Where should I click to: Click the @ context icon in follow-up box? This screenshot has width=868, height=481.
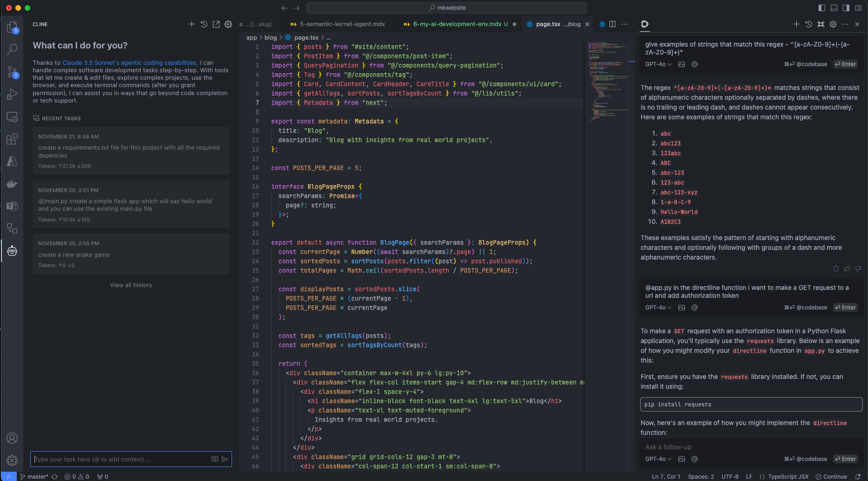pyautogui.click(x=695, y=459)
